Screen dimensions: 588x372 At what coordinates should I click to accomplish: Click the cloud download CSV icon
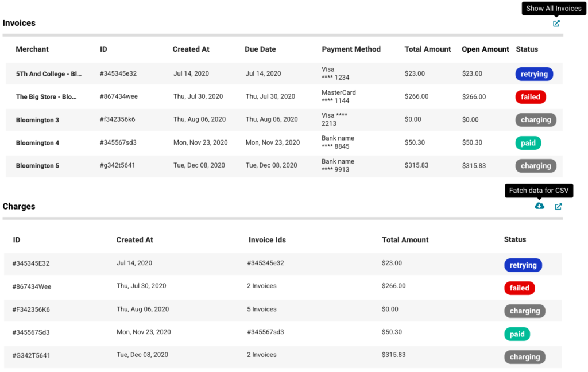point(539,206)
